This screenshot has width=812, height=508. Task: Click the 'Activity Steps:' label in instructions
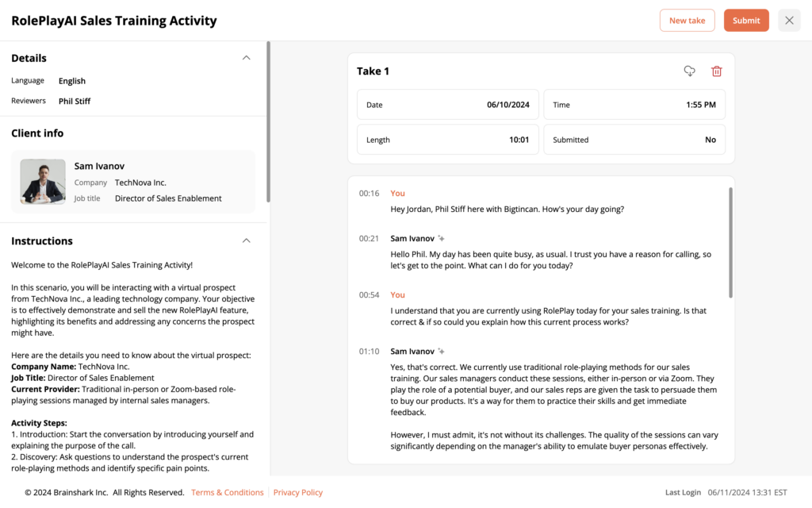40,423
